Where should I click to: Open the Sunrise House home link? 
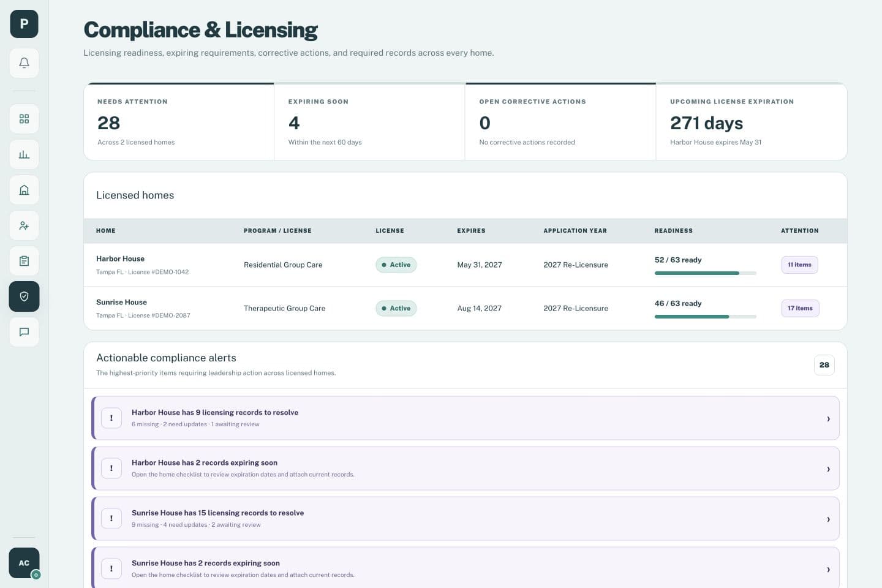(121, 302)
